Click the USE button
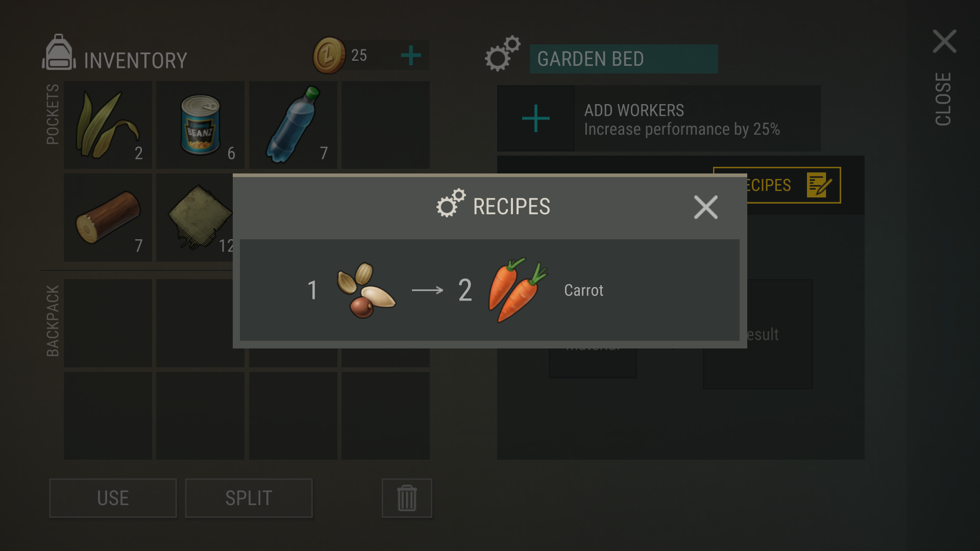 point(113,498)
